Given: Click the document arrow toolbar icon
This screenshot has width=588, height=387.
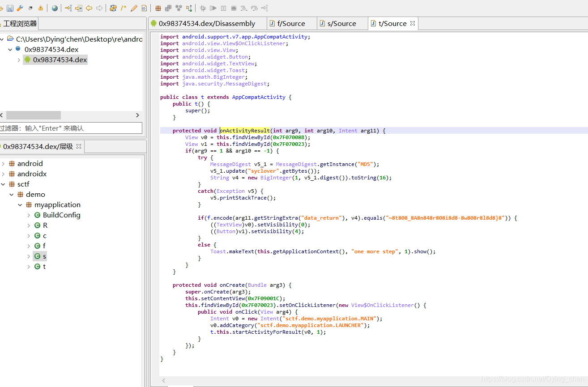Looking at the screenshot, I should pos(144,8).
